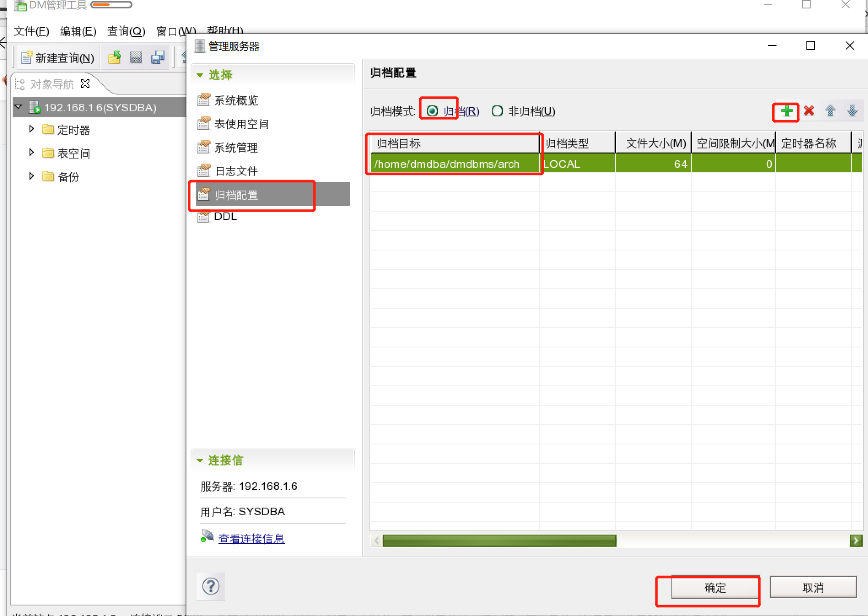Select the 归档(R) radio button
868x616 pixels.
point(432,111)
